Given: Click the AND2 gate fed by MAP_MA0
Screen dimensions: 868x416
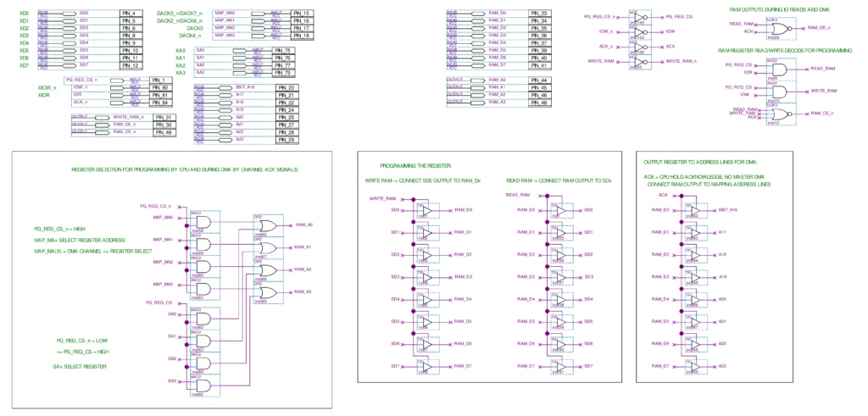Looking at the screenshot, I should (x=203, y=220).
